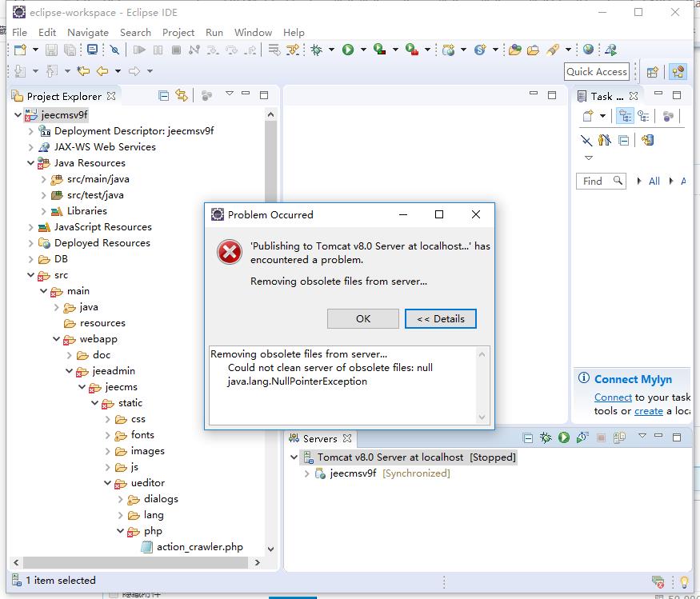This screenshot has height=599, width=700.
Task: Open the Help menu
Action: pyautogui.click(x=294, y=32)
